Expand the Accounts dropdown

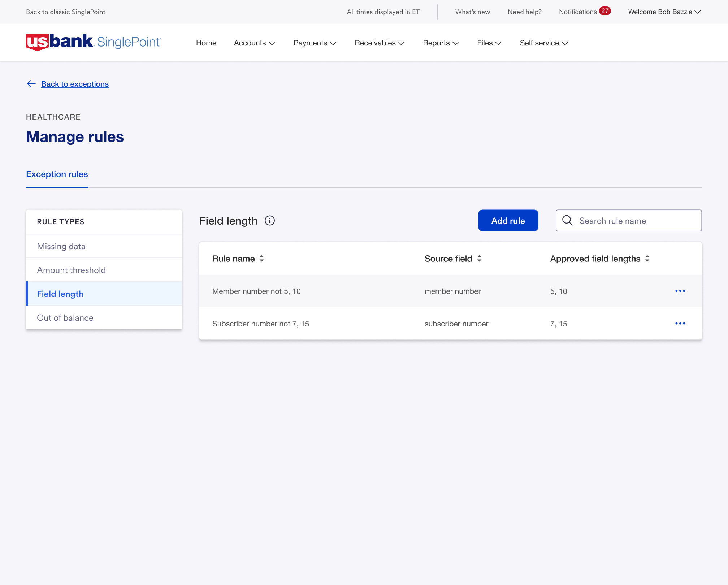pyautogui.click(x=254, y=43)
